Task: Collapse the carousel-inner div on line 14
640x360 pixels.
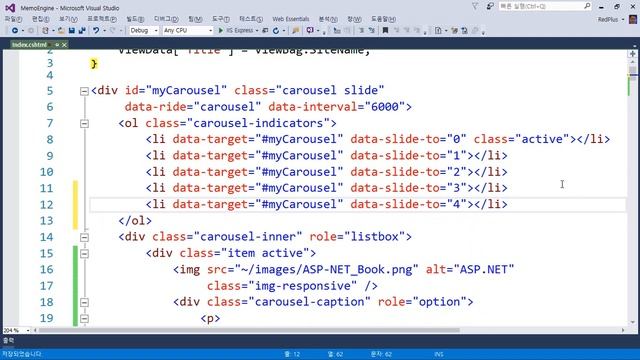Action: (x=84, y=237)
